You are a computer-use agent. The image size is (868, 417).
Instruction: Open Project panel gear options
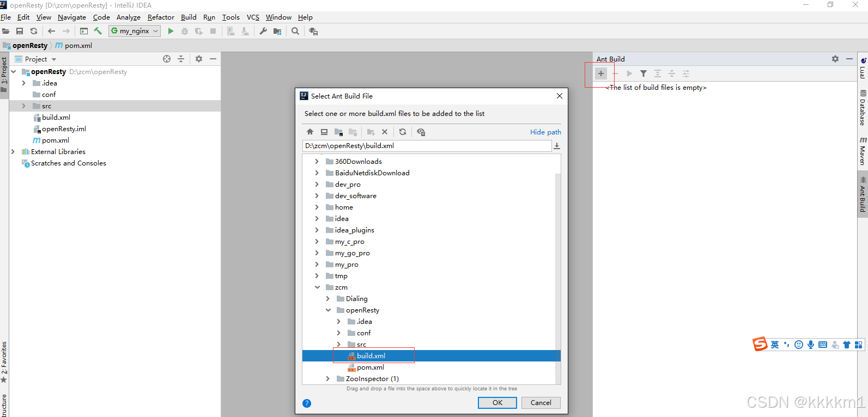click(199, 59)
